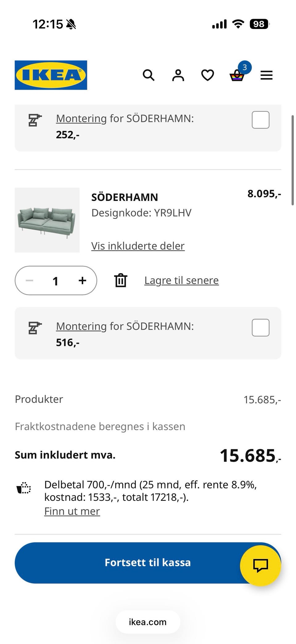
Task: Open the hamburger menu
Action: [x=266, y=75]
